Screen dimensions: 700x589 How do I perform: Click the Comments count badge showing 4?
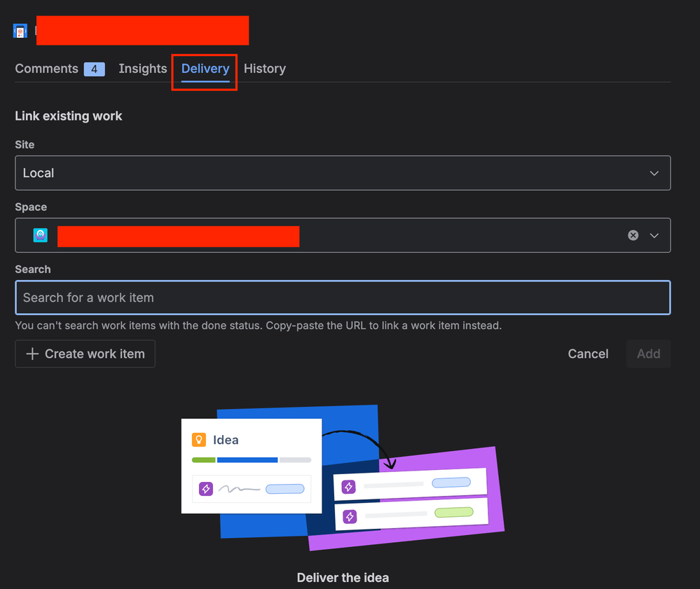94,68
